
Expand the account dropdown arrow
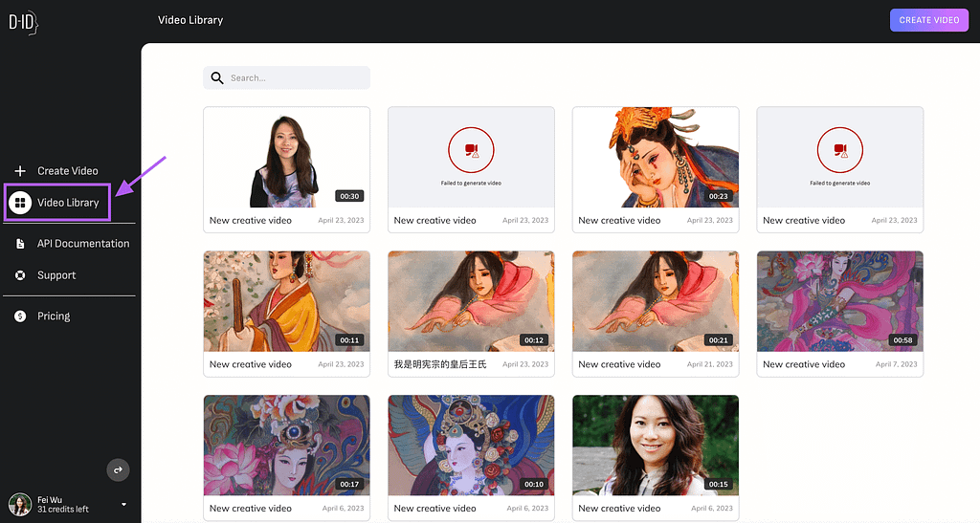pyautogui.click(x=123, y=504)
